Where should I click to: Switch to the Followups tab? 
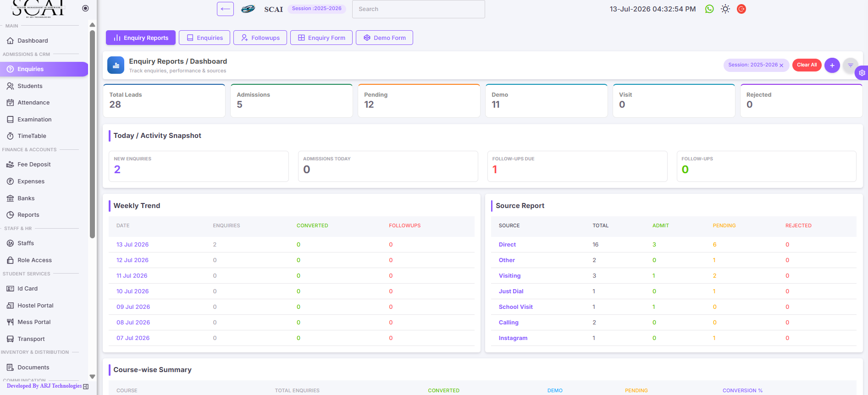click(x=260, y=38)
